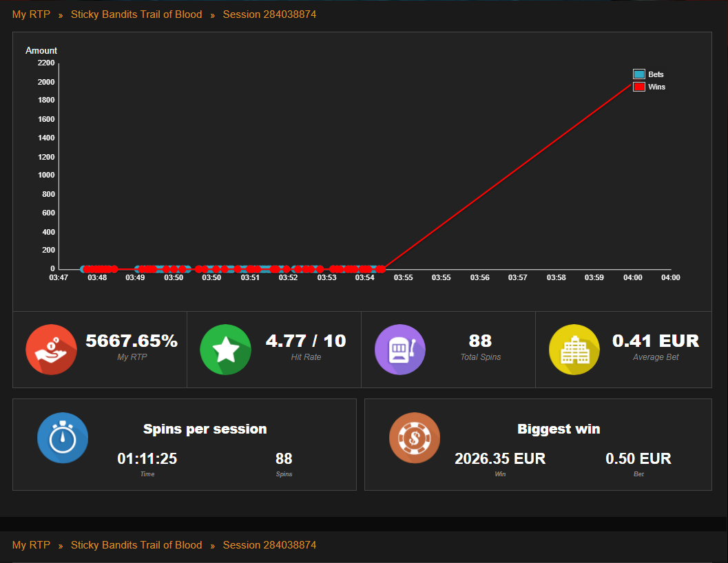Screen dimensions: 728x563
Task: Click the 2026.35 EUR biggest win amount
Action: [500, 459]
